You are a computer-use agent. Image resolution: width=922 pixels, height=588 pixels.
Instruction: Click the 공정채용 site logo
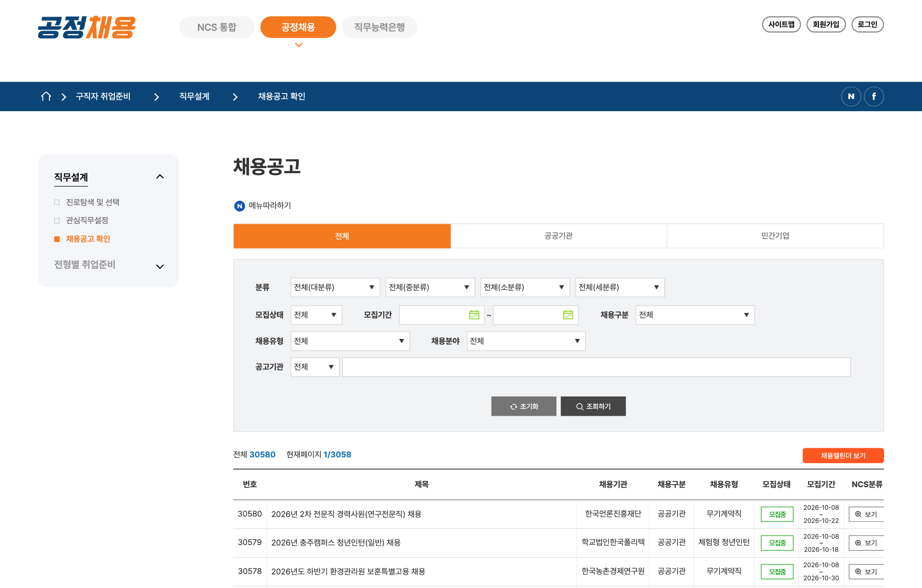pos(87,27)
